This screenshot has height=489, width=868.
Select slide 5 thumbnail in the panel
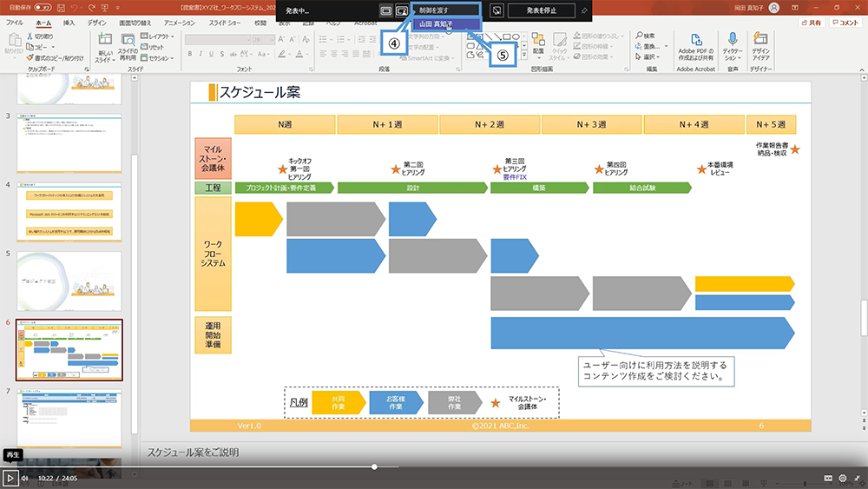tap(69, 281)
